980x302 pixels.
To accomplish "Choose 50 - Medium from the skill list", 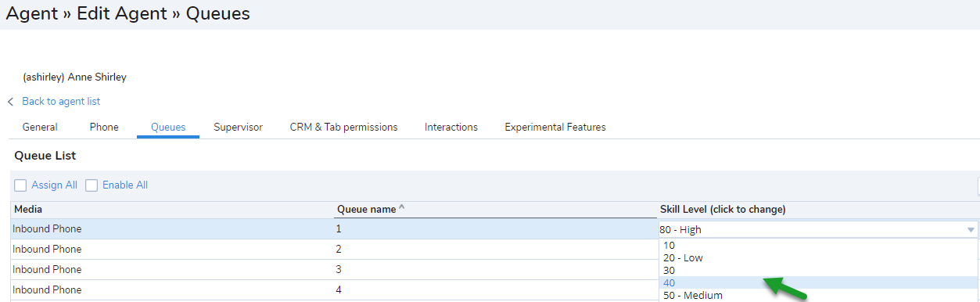I will [x=818, y=295].
